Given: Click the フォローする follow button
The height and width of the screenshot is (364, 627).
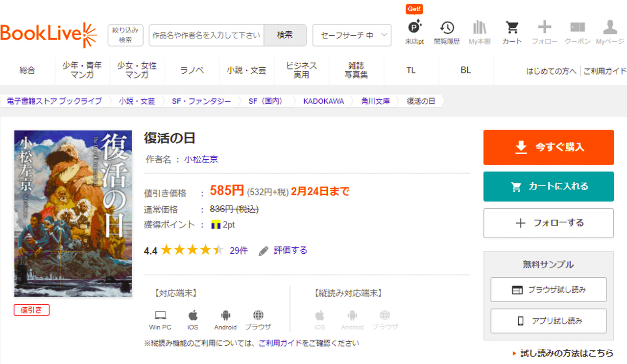Looking at the screenshot, I should tap(548, 223).
